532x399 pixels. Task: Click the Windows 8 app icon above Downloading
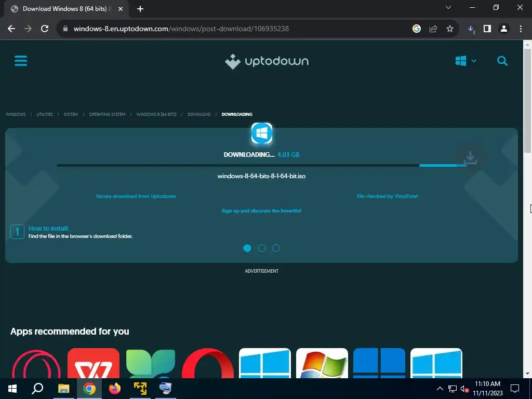(x=262, y=133)
